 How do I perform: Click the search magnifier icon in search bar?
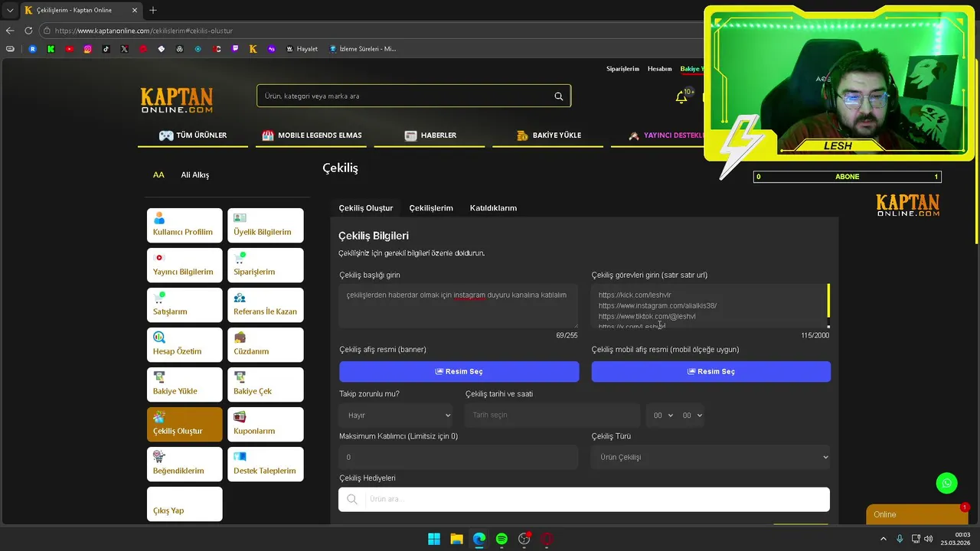point(559,96)
